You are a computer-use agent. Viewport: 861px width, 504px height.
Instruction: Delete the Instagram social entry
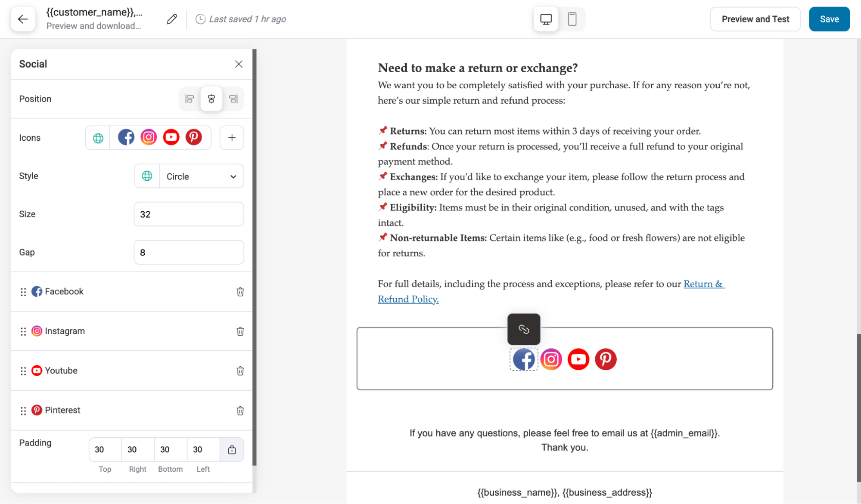[240, 331]
